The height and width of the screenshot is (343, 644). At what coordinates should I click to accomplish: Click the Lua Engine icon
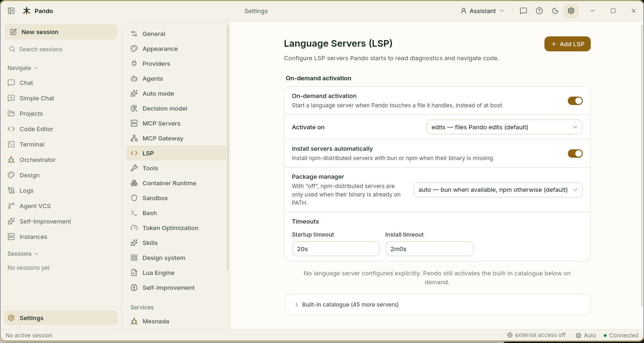[134, 273]
